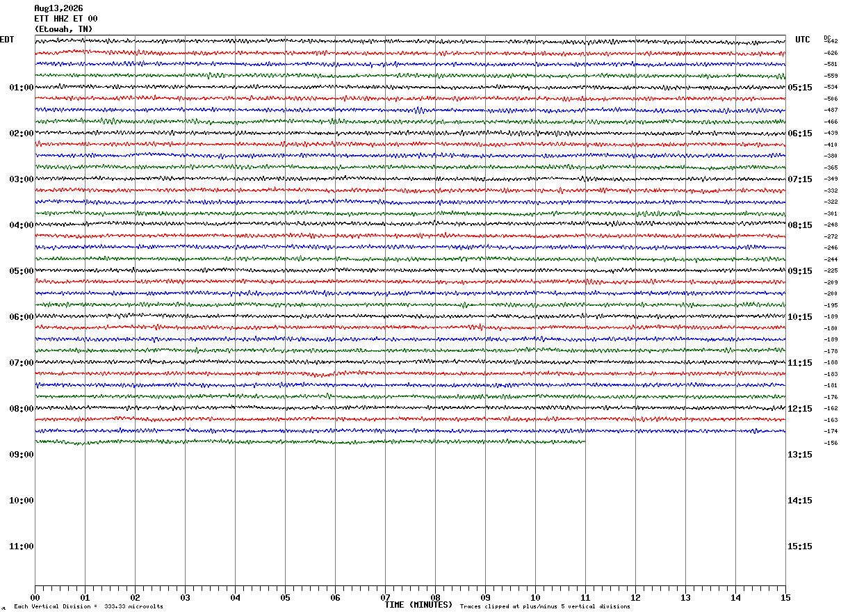Click minute axis tick label '06'

(335, 597)
